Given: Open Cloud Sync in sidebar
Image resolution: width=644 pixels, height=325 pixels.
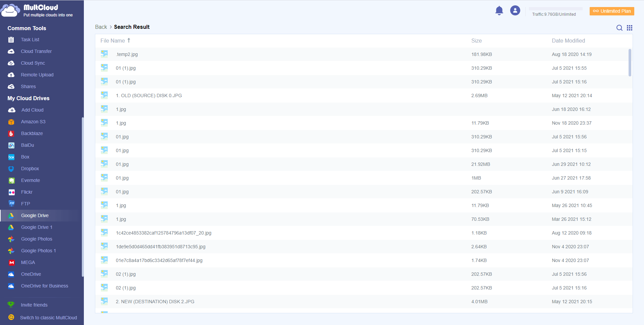Looking at the screenshot, I should (33, 63).
